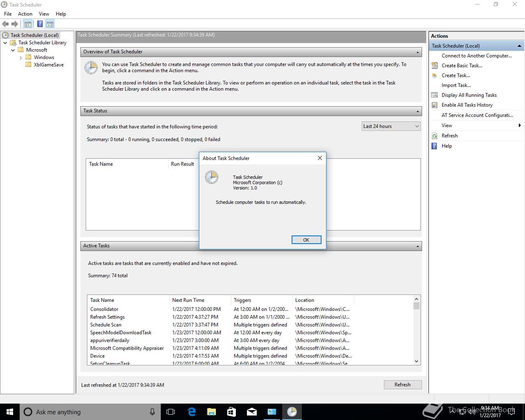The image size is (525, 420).
Task: Click the Back arrow toolbar icon
Action: pos(5,24)
